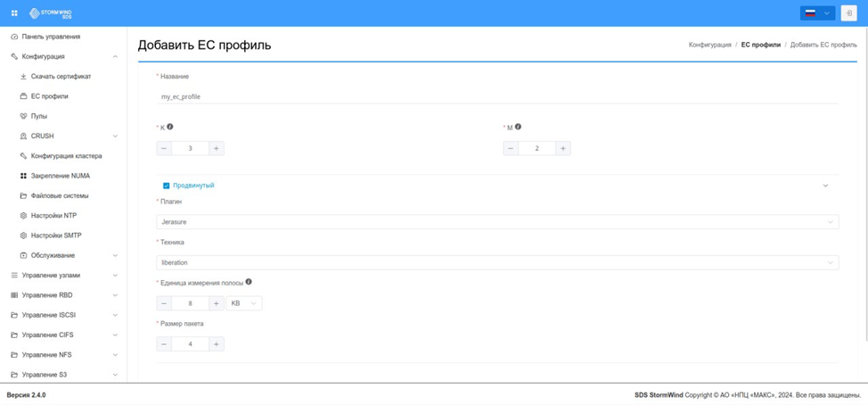The image size is (868, 405).
Task: Click the CRUSH sidebar icon
Action: tap(23, 136)
